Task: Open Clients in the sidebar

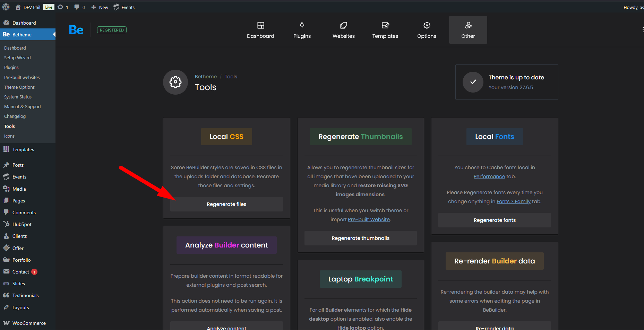Action: [x=28, y=236]
